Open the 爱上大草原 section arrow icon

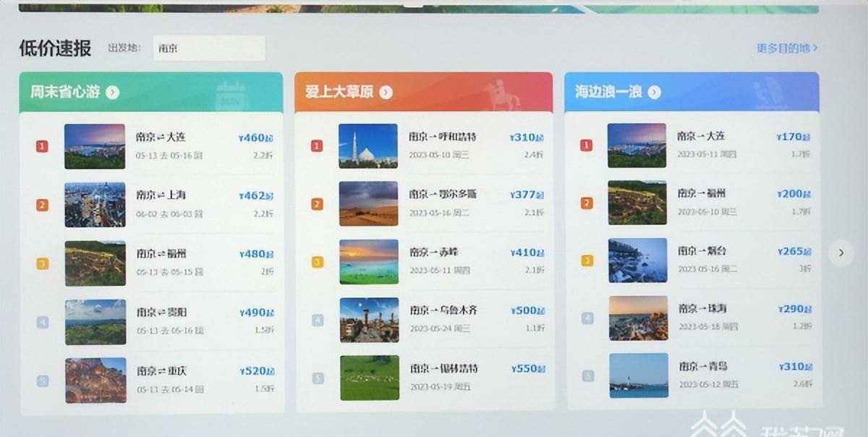pos(386,92)
